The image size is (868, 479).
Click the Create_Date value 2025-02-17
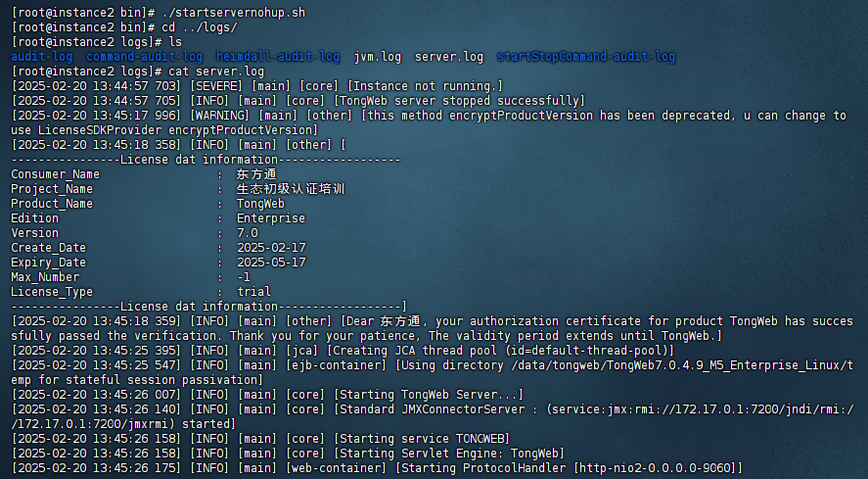[271, 248]
